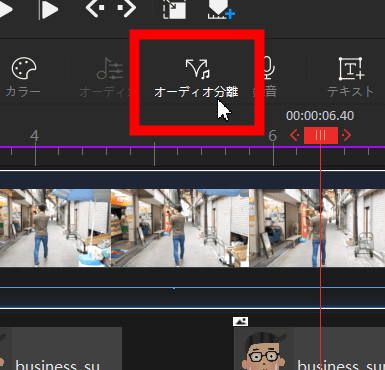Click the add marker icon with plus
Screen dimensions: 385x370
click(221, 9)
